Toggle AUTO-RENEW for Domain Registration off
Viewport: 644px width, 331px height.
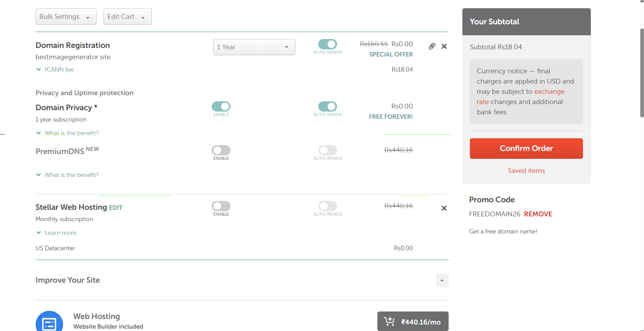tap(327, 44)
